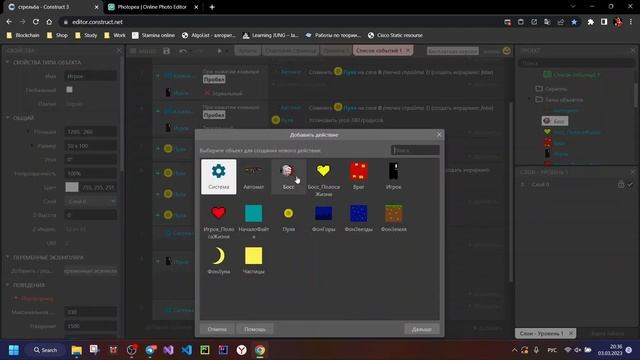Close the Добавить действие dialog

(x=439, y=135)
